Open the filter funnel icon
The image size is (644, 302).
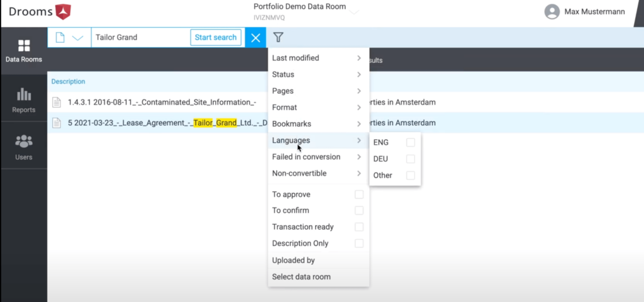(278, 37)
